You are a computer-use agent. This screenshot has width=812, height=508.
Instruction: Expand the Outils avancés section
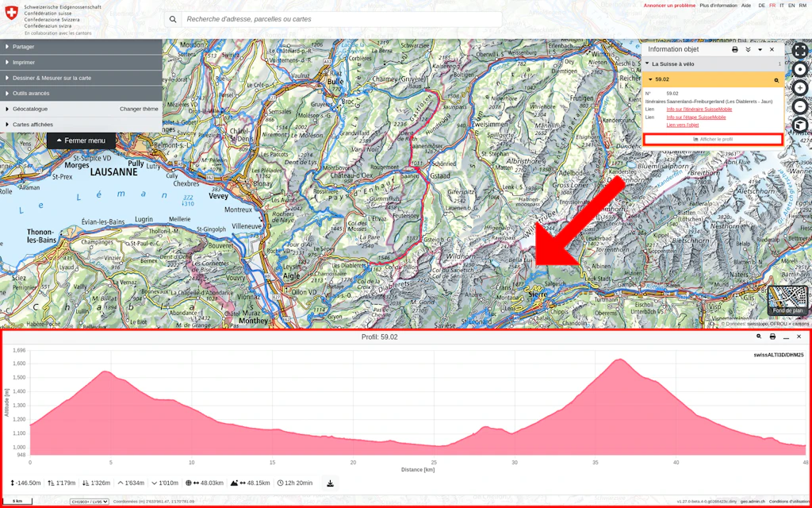82,94
